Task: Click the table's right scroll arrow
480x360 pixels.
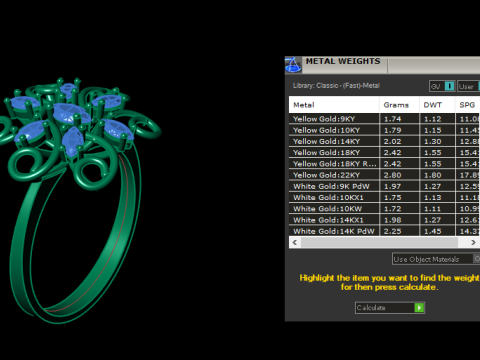Action: (x=473, y=242)
